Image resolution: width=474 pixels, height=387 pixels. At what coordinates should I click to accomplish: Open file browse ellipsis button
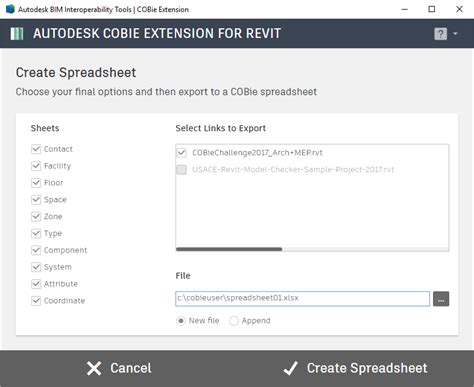[441, 299]
